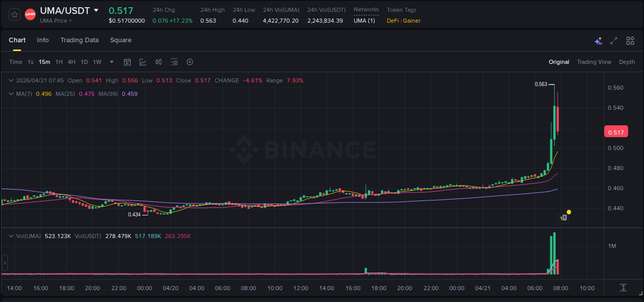Open the widgets grid icon
The height and width of the screenshot is (302, 644).
630,41
